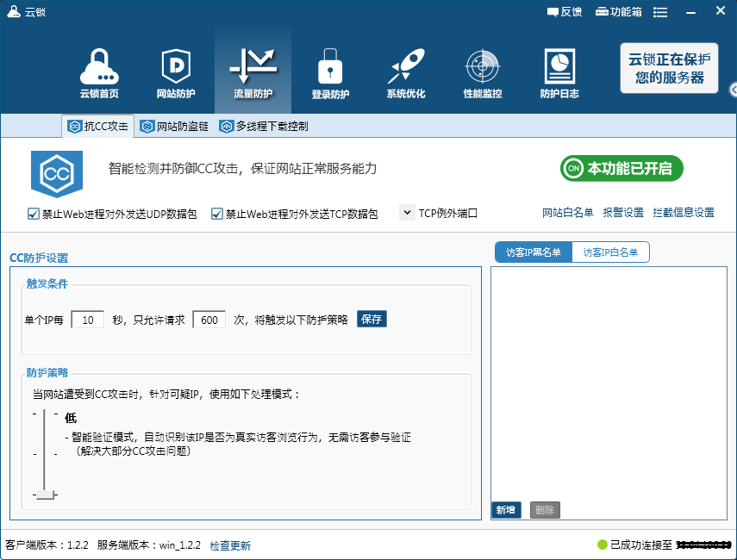The height and width of the screenshot is (560, 737).
Task: Open the 功能箱 toolbox
Action: [619, 12]
